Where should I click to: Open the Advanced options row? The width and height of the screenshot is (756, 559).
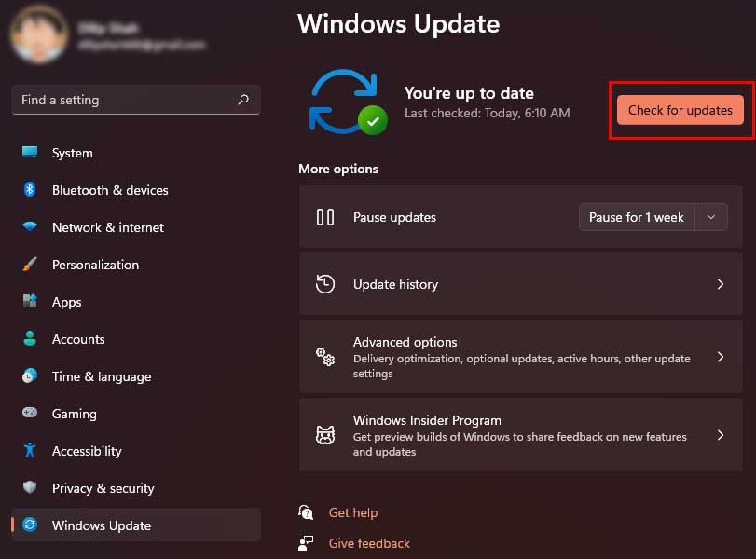pos(521,357)
